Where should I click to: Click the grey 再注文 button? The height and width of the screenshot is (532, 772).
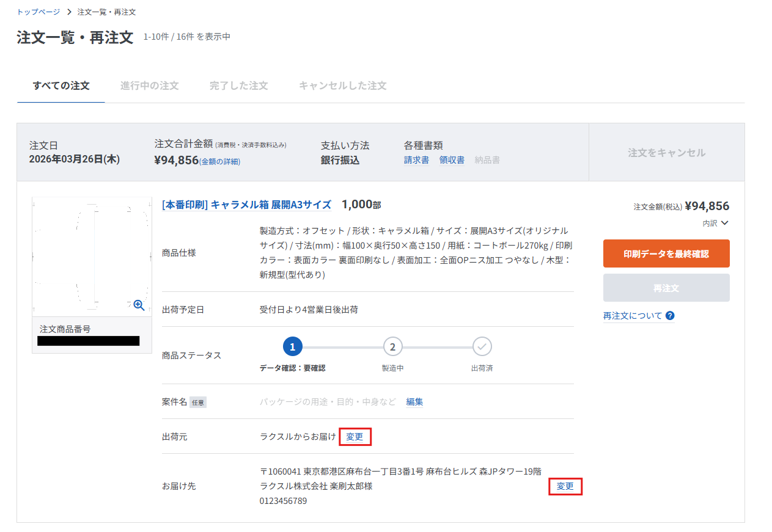666,288
